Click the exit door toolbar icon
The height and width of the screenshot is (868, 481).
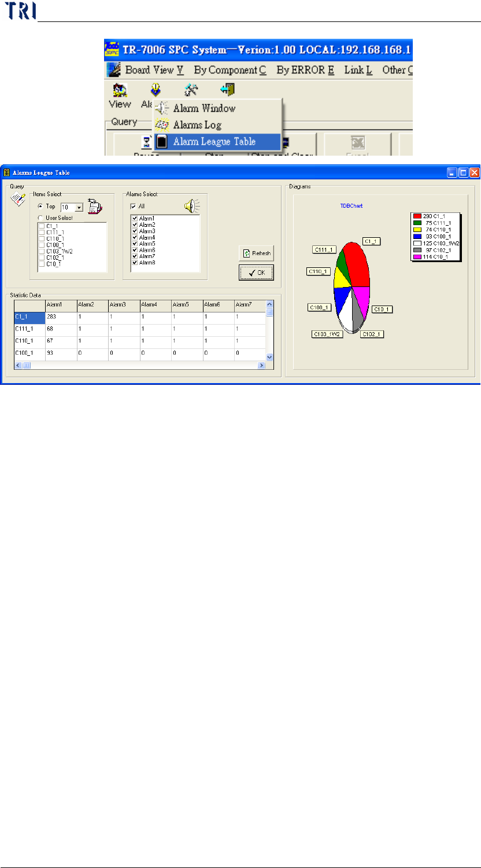(227, 90)
